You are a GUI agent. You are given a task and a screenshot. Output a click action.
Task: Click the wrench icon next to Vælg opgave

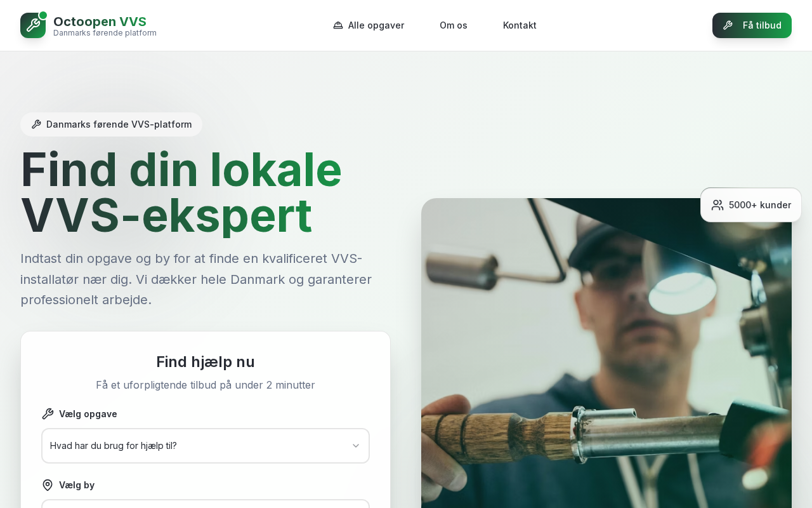click(x=48, y=414)
